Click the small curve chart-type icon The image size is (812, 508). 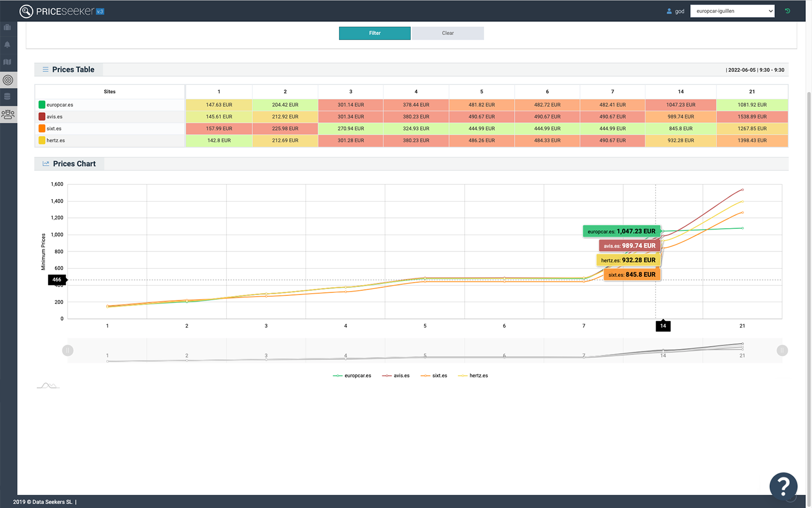48,386
